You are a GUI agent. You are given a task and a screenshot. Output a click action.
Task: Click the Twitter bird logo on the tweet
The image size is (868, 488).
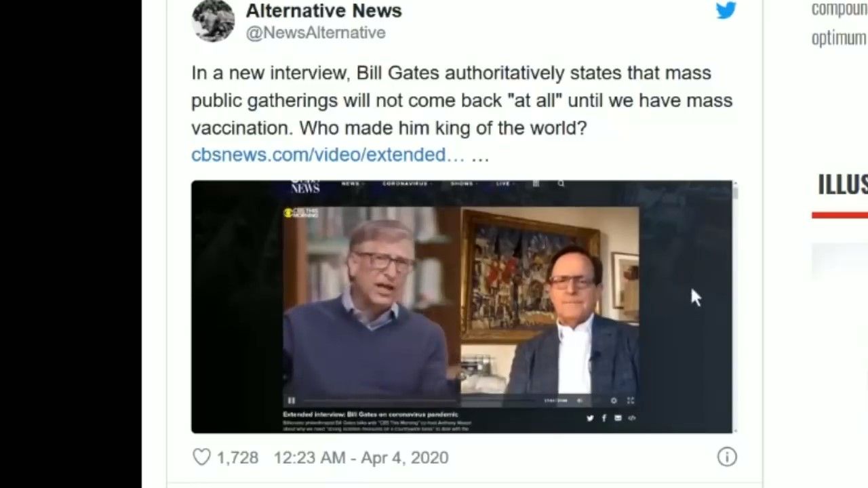[726, 9]
